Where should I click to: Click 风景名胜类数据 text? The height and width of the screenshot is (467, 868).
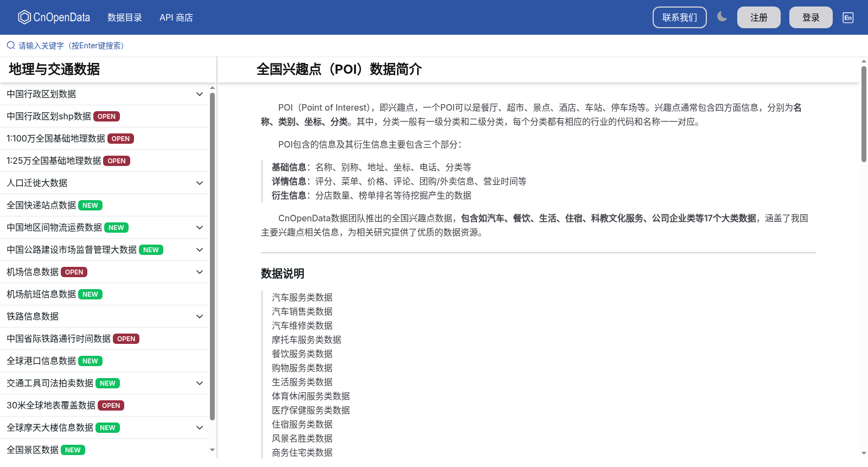click(x=302, y=438)
